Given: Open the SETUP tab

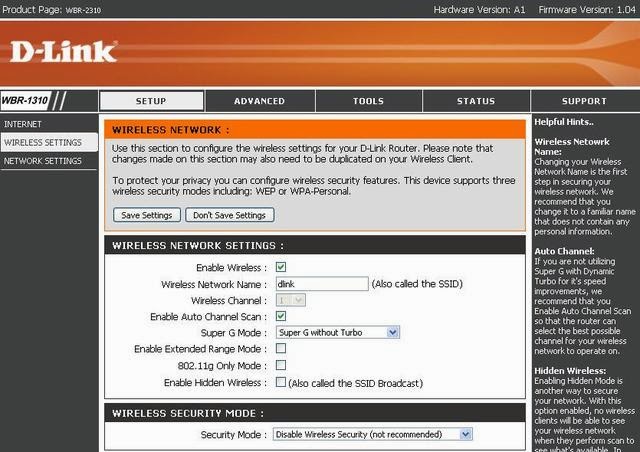Looking at the screenshot, I should pyautogui.click(x=151, y=101).
